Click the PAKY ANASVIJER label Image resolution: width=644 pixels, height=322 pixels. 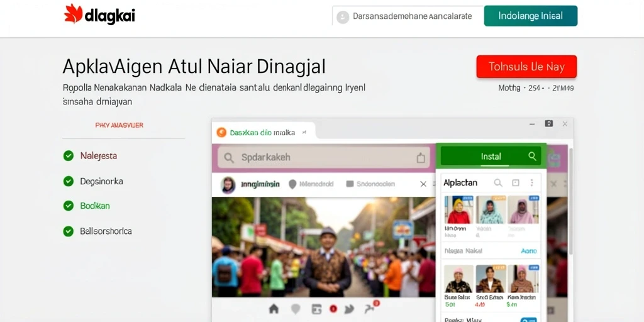coord(119,125)
